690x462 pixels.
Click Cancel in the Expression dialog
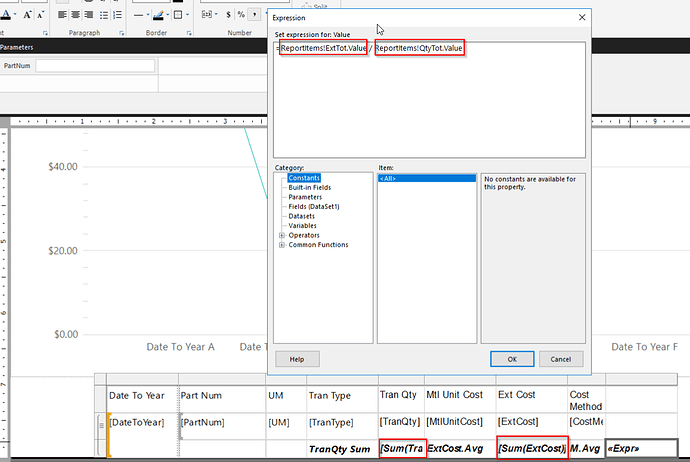(x=561, y=359)
